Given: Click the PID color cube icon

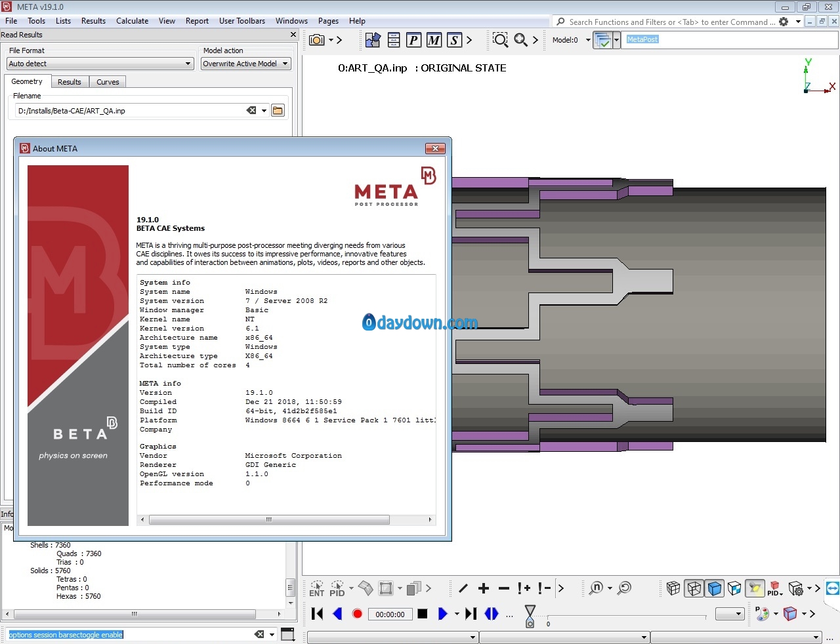Looking at the screenshot, I should click(x=775, y=588).
